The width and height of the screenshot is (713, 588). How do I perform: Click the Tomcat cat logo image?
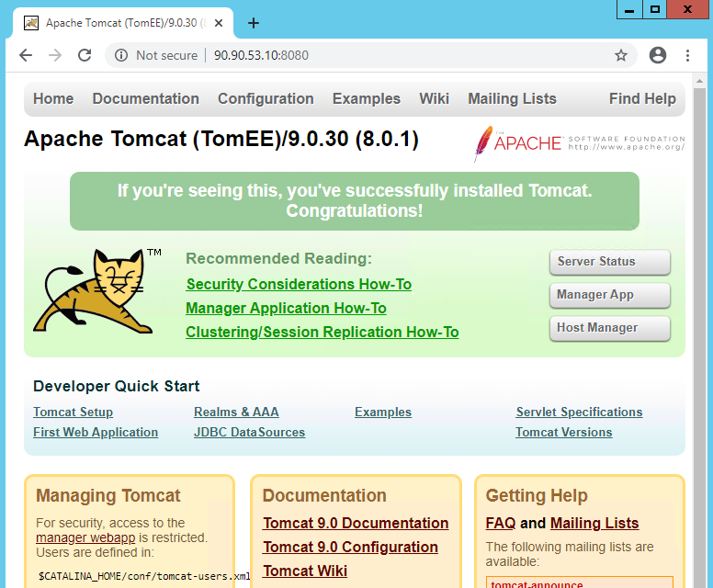click(93, 290)
